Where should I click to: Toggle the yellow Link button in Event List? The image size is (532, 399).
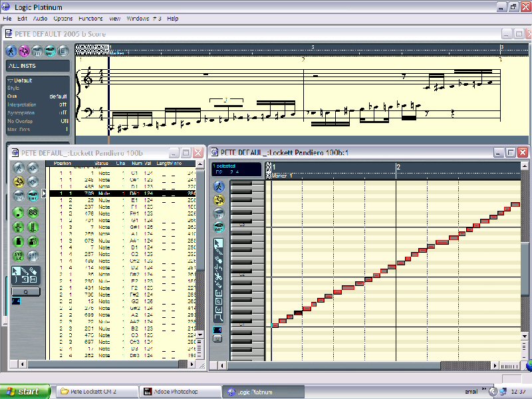18,182
